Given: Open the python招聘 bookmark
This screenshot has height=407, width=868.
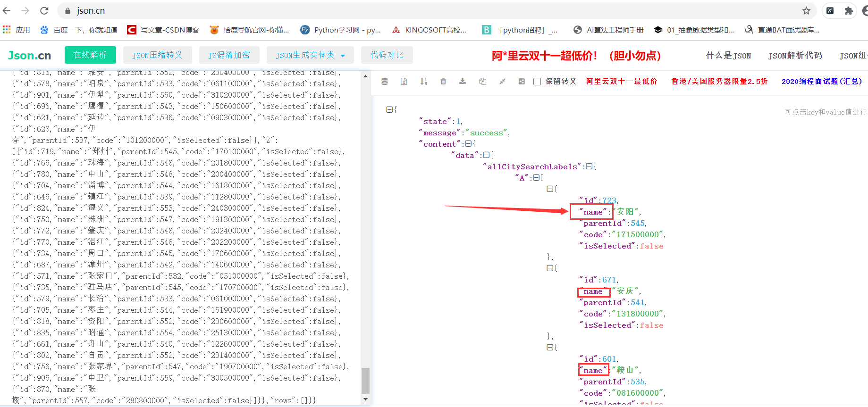Looking at the screenshot, I should tap(520, 30).
